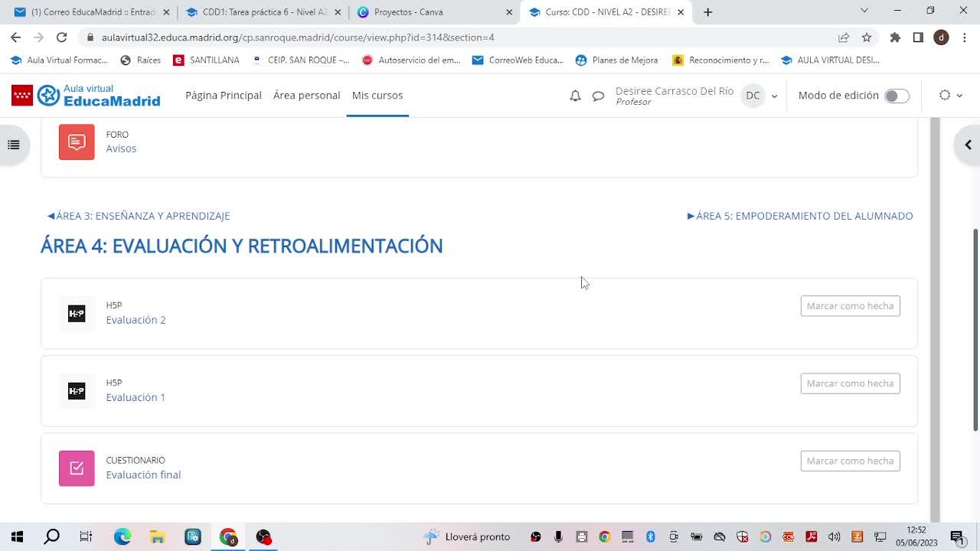Viewport: 980px width, 551px height.
Task: Open the SANTILLANA bookmark
Action: point(207,60)
